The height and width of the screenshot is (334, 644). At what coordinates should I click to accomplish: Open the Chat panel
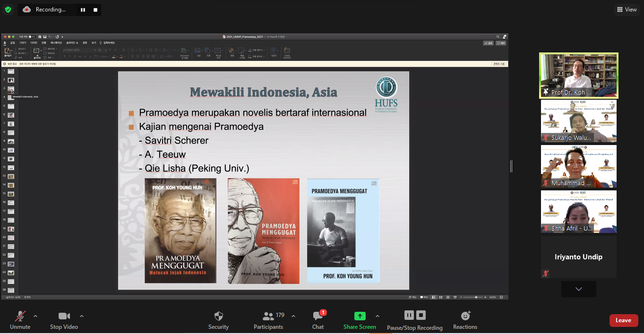coord(318,320)
